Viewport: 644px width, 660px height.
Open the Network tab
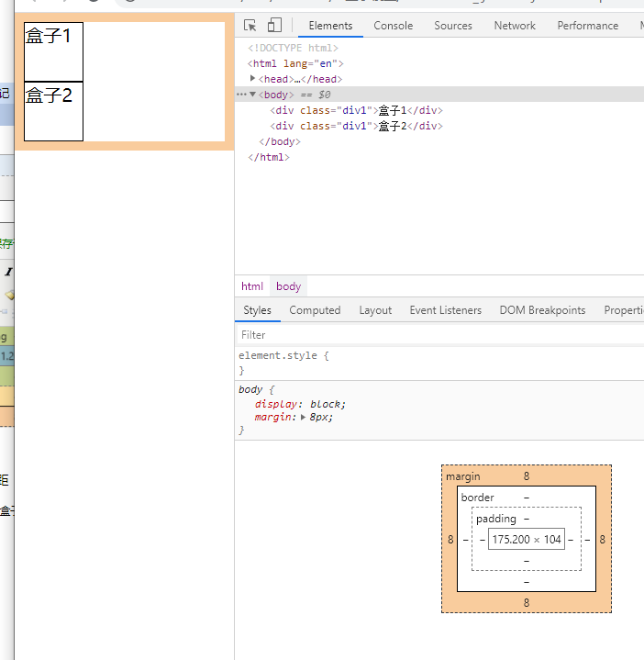(x=515, y=26)
